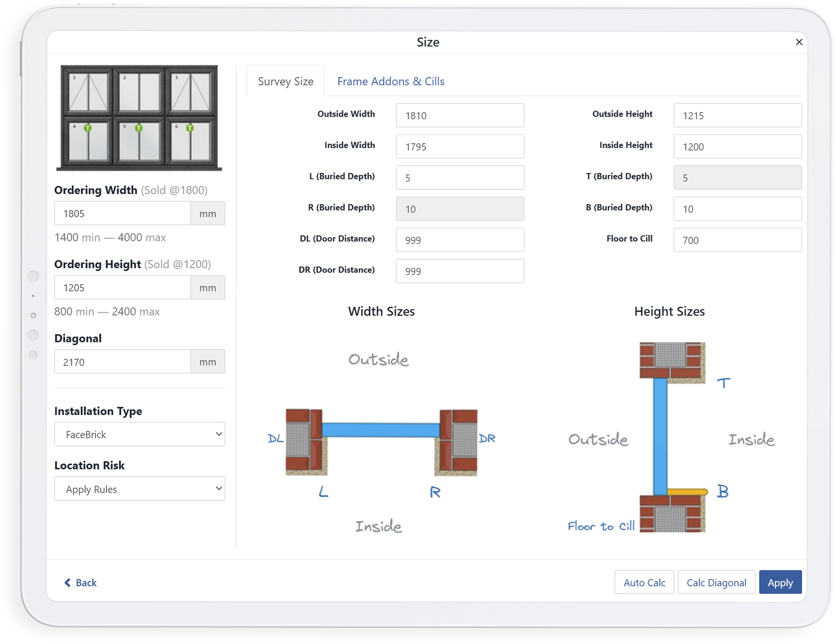Click green T marker on pane 5

pos(139,128)
